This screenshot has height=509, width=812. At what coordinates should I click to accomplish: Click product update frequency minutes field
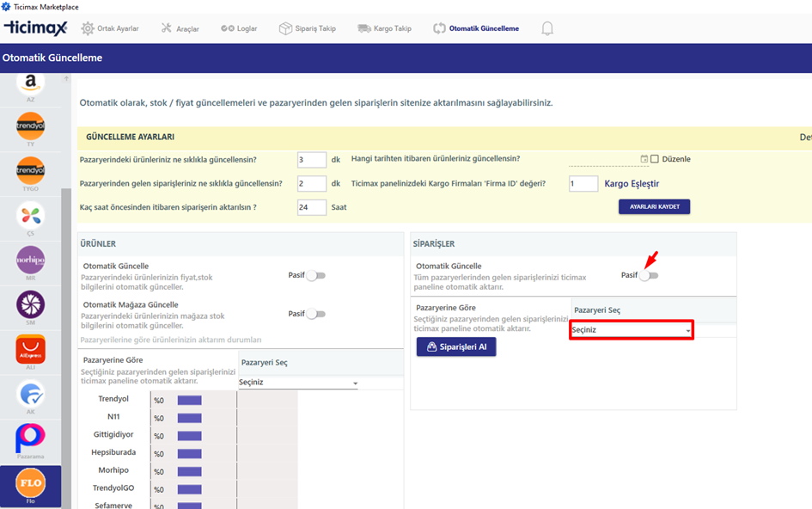coord(312,160)
